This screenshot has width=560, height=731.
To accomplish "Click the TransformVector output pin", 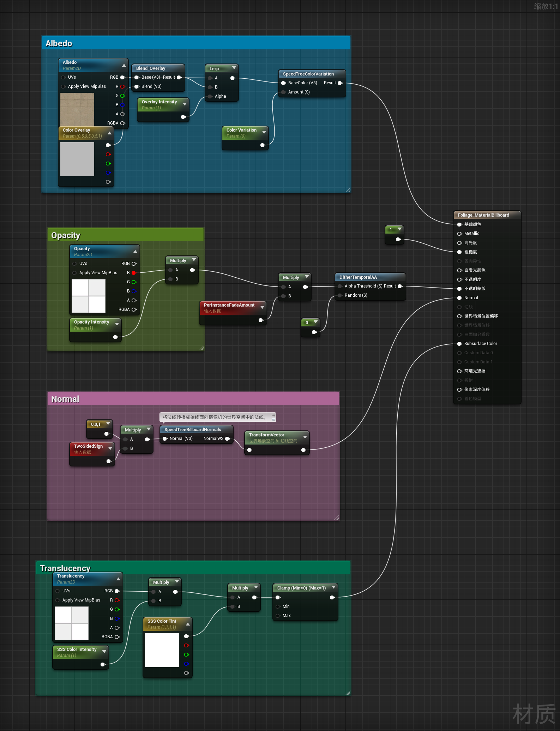I will [x=303, y=450].
